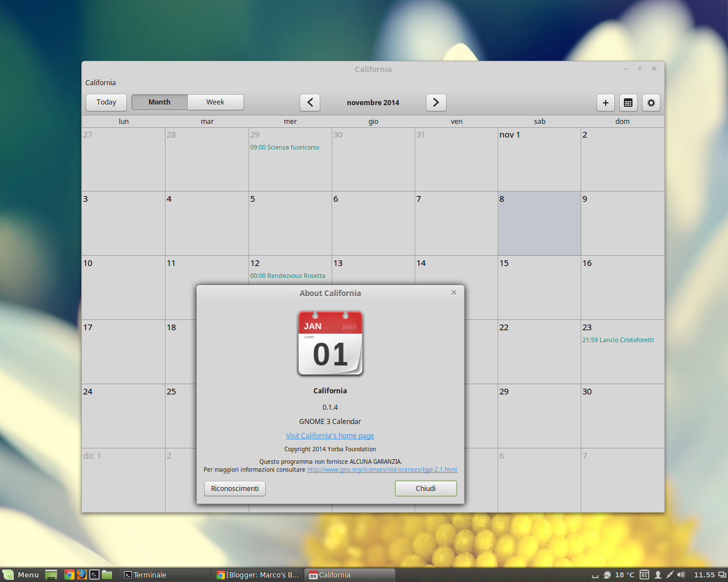
Task: Visit California's home page link
Action: (x=330, y=436)
